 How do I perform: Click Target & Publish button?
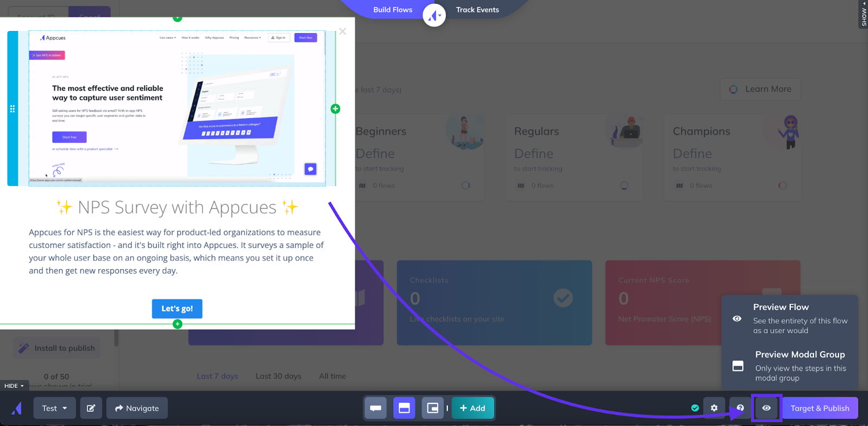coord(820,408)
